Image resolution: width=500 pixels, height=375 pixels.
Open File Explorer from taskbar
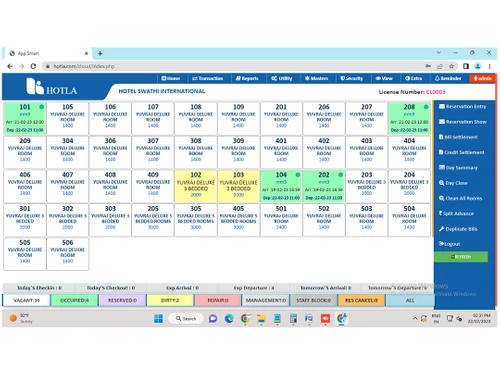pos(261,319)
